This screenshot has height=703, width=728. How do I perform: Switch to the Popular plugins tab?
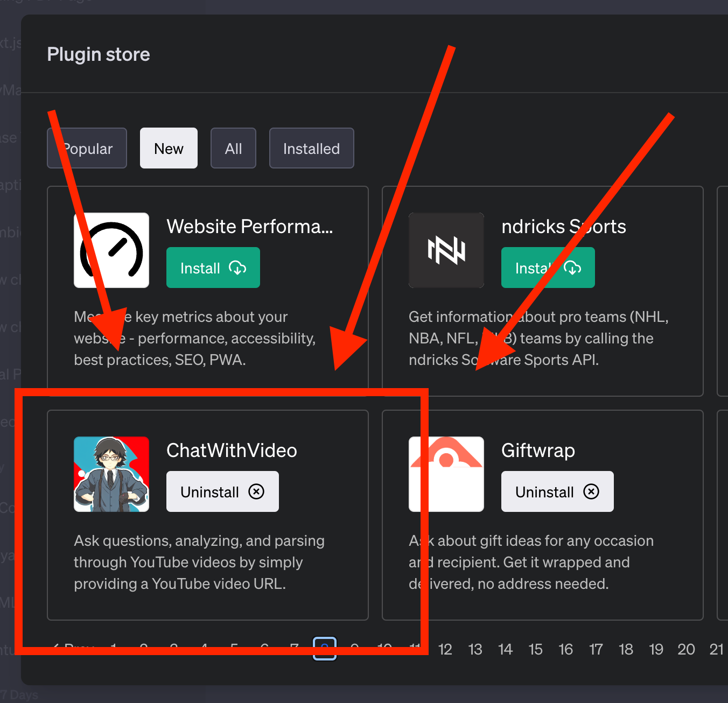point(87,148)
